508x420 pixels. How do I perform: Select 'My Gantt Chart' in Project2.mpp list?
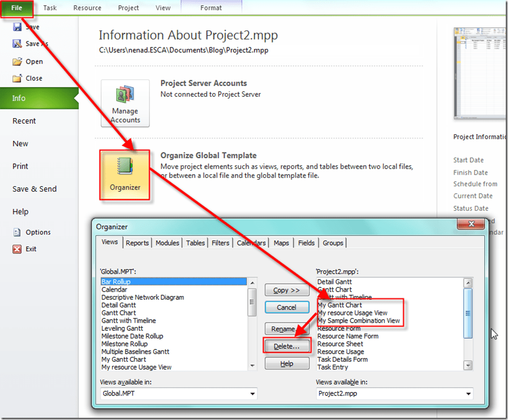(x=340, y=305)
